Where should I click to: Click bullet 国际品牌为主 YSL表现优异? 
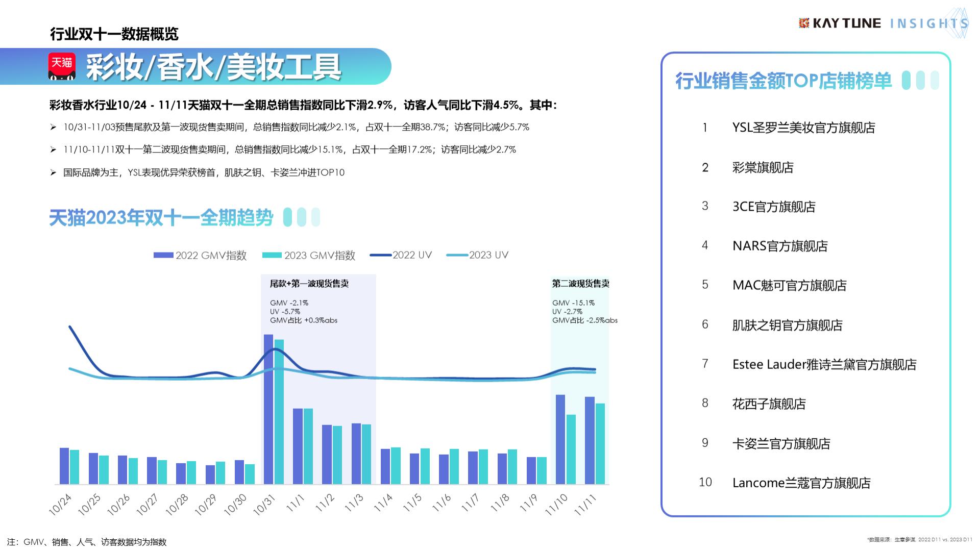pos(204,172)
